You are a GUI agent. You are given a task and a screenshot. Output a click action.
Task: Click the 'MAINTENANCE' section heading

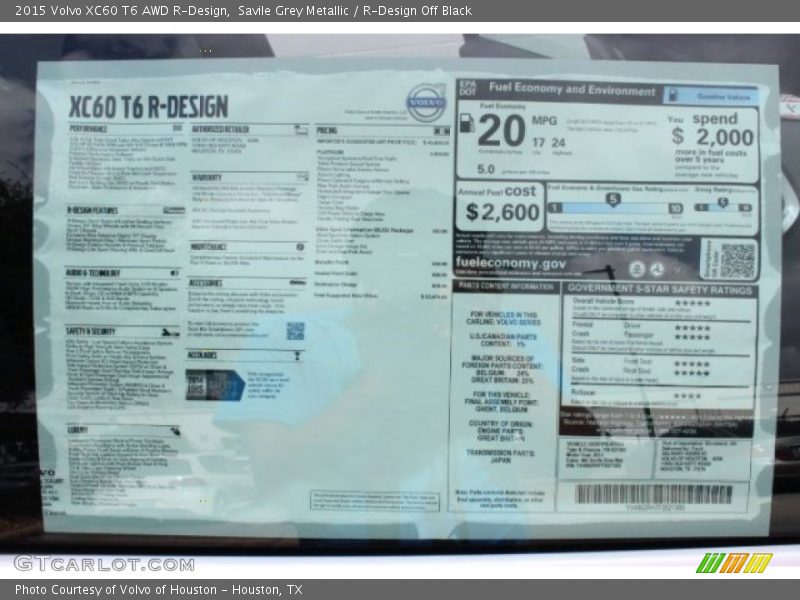pos(209,246)
